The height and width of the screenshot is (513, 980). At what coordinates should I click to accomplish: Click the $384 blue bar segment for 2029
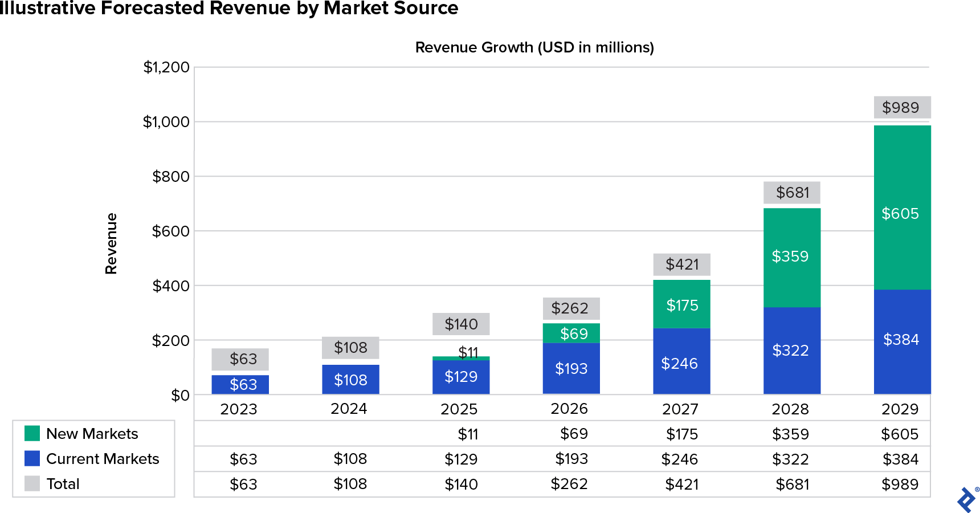(x=903, y=341)
